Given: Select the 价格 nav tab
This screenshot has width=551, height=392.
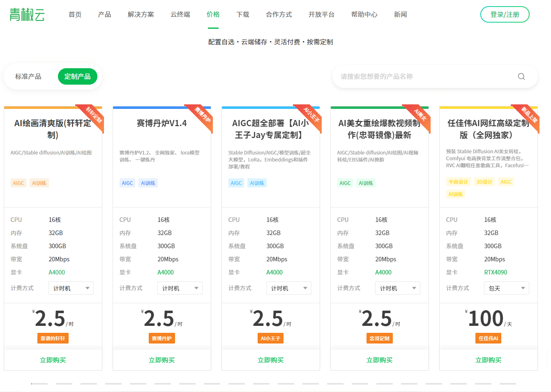Looking at the screenshot, I should click(x=213, y=14).
